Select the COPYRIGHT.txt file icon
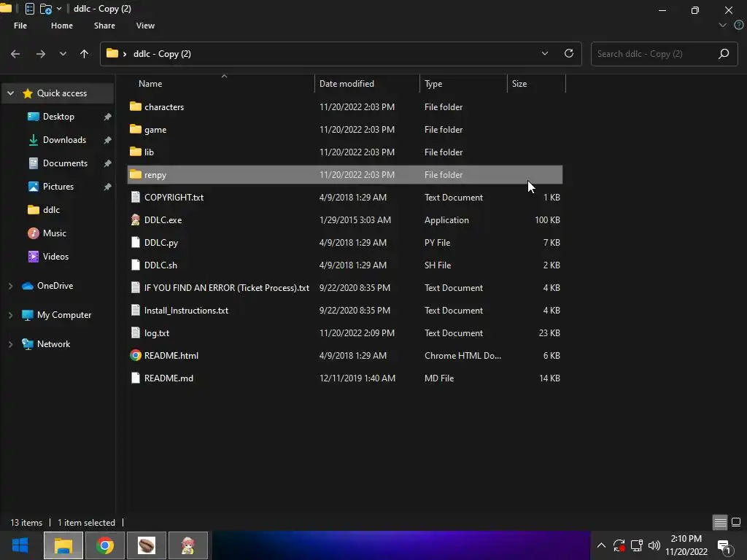The height and width of the screenshot is (560, 747). [135, 197]
